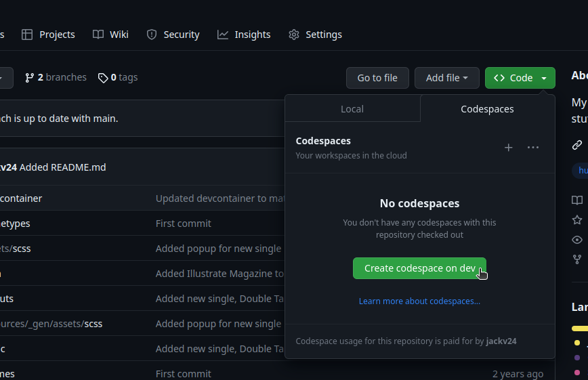The width and height of the screenshot is (588, 380).
Task: Click the yellow language bar segment
Action: [x=580, y=329]
